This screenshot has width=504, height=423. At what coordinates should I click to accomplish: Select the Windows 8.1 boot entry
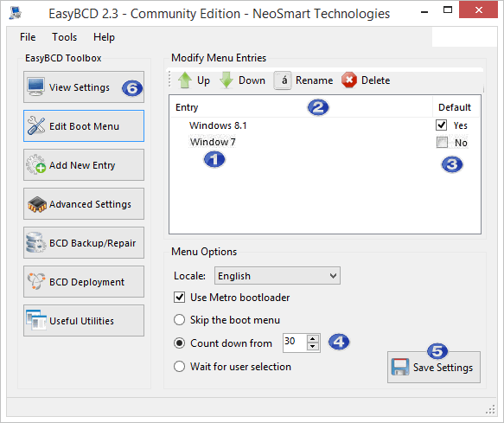218,125
